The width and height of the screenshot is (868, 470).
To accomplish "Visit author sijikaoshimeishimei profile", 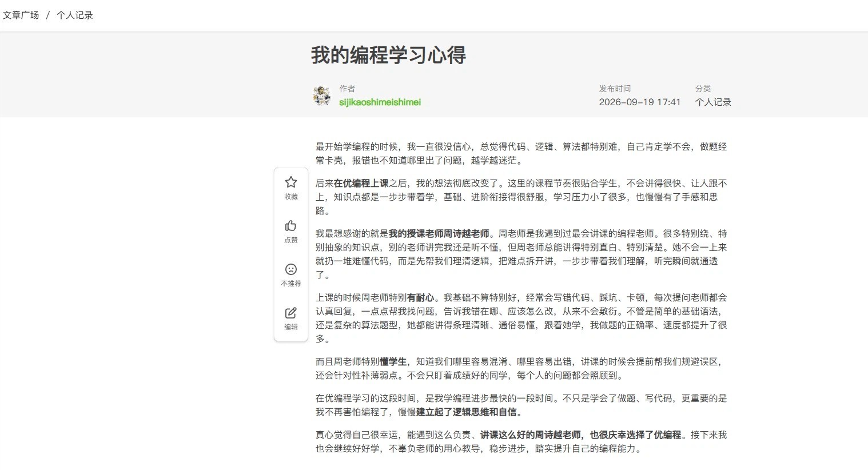I will pos(380,102).
